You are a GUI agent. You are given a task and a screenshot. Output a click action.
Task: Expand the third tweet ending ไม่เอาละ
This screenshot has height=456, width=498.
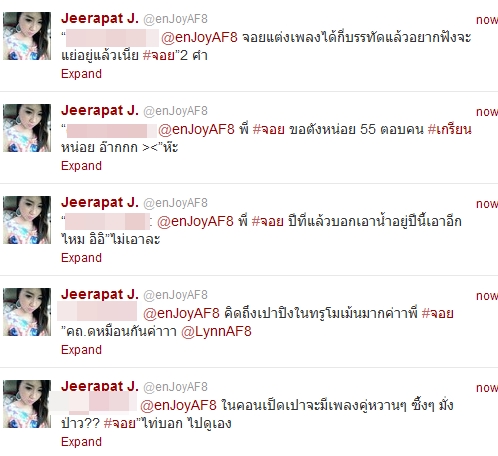coord(81,258)
